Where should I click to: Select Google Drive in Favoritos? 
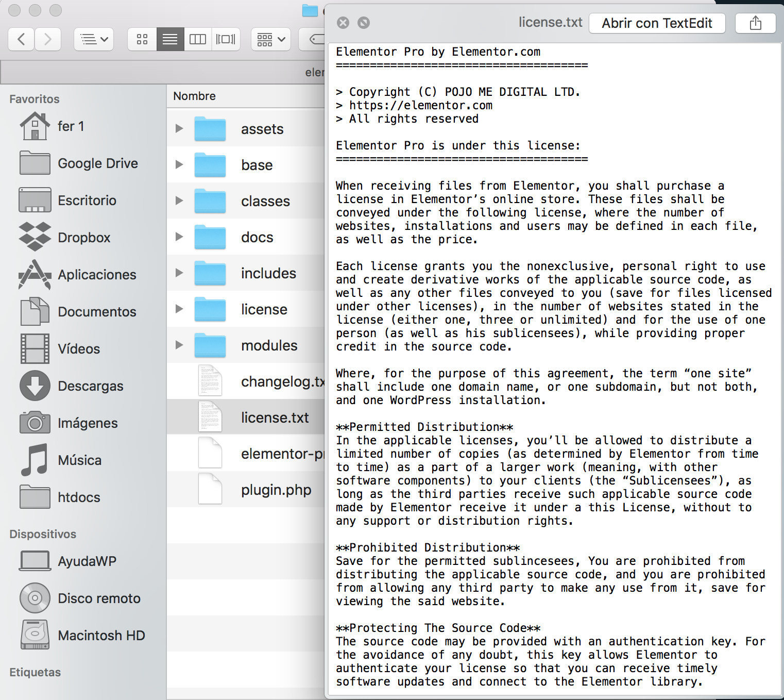coord(97,163)
